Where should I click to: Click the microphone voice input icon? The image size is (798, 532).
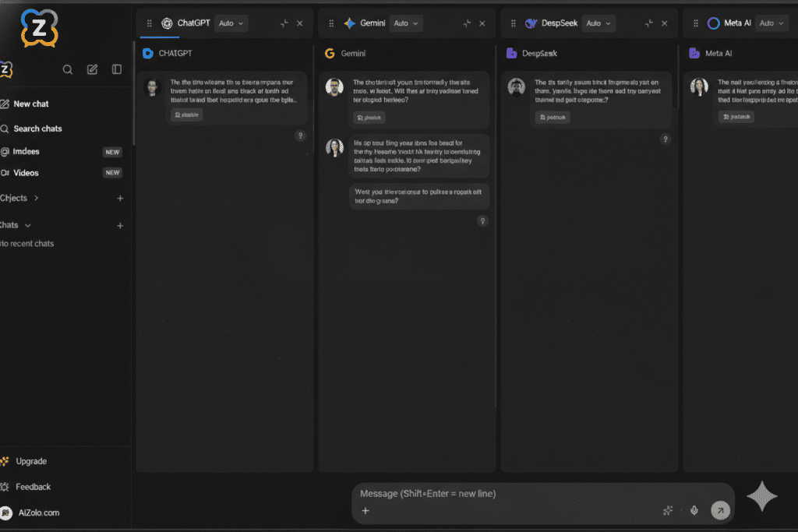pos(694,511)
